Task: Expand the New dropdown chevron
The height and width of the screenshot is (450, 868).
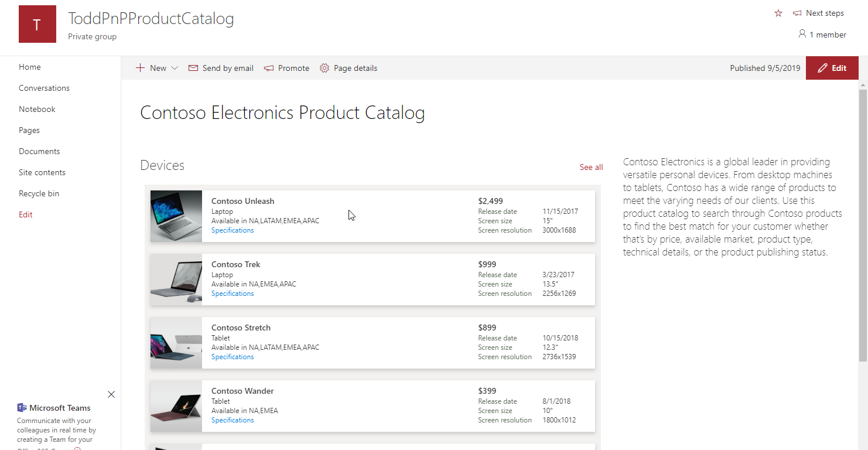Action: 175,68
